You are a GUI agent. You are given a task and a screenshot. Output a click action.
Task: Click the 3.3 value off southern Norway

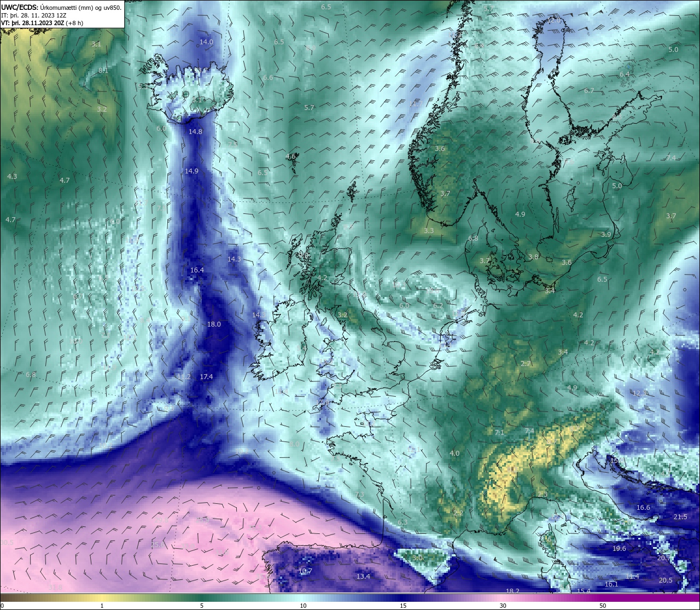[429, 231]
